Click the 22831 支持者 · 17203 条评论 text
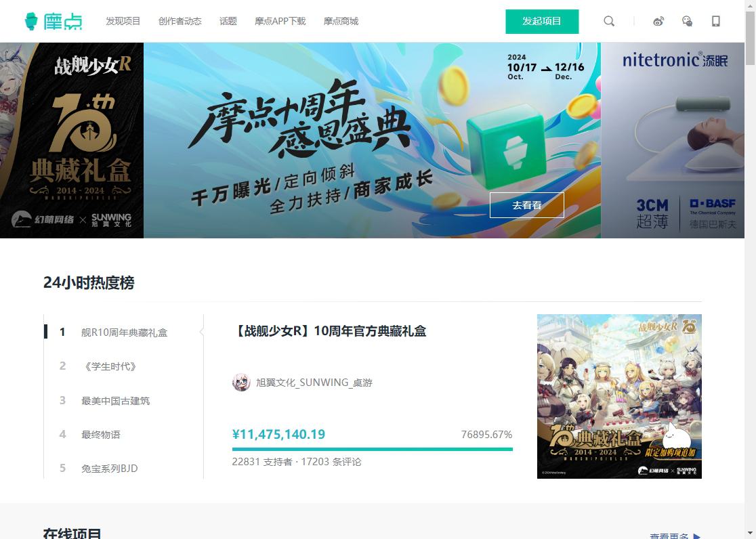 297,462
